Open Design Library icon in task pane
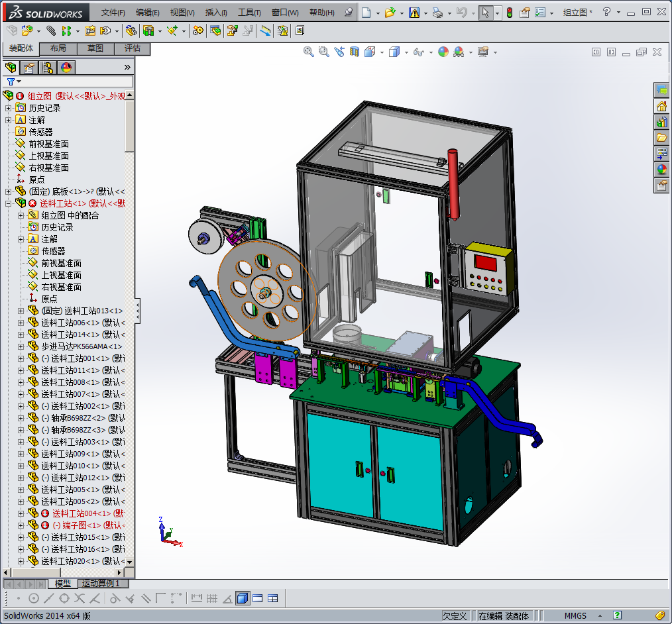The width and height of the screenshot is (672, 624). coord(661,122)
